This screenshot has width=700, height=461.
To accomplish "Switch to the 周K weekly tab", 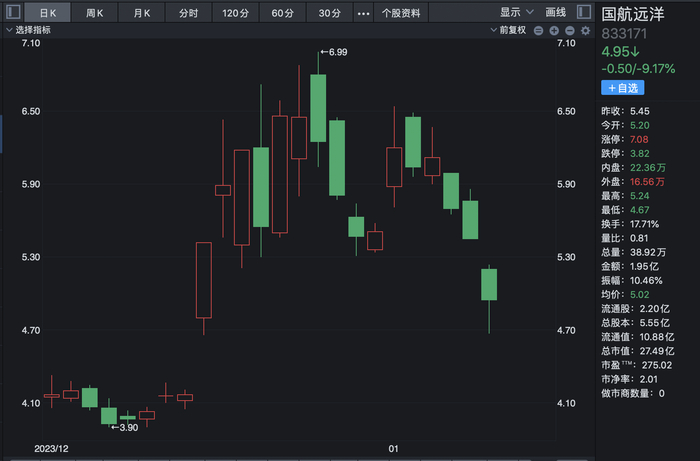I will 96,13.
